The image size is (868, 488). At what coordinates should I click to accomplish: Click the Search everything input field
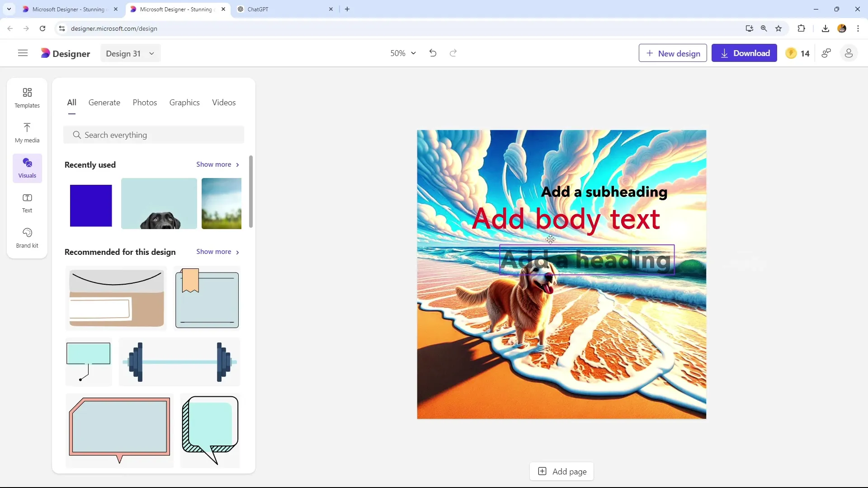pyautogui.click(x=155, y=135)
